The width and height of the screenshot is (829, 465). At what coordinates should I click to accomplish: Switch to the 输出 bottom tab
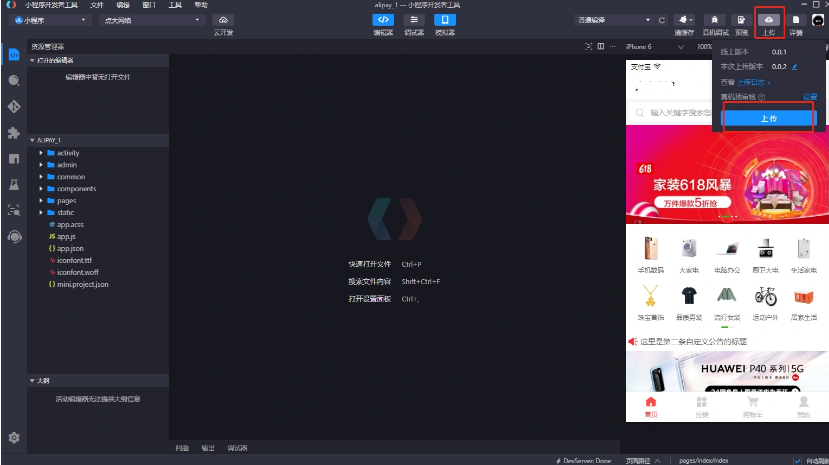click(208, 448)
